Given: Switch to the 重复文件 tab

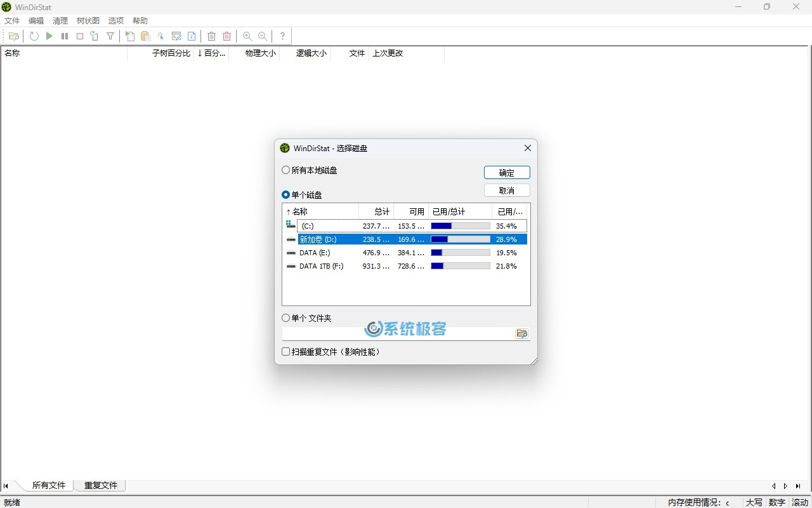Looking at the screenshot, I should click(101, 485).
